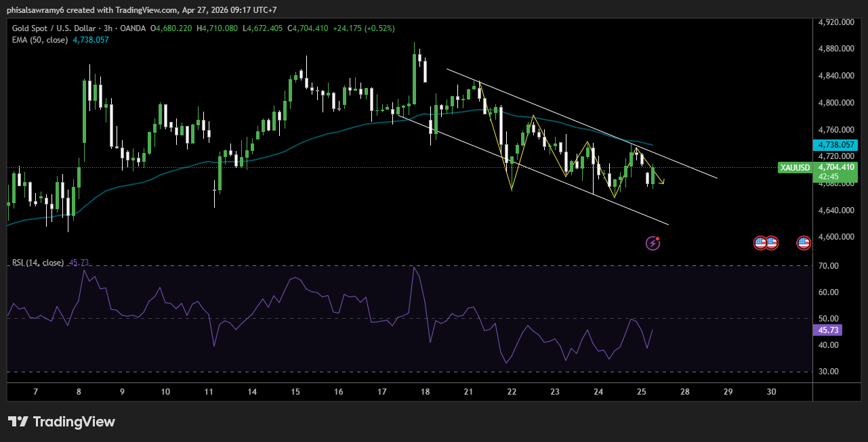Click the leftmost US flag event icon
The height and width of the screenshot is (442, 868).
[761, 242]
